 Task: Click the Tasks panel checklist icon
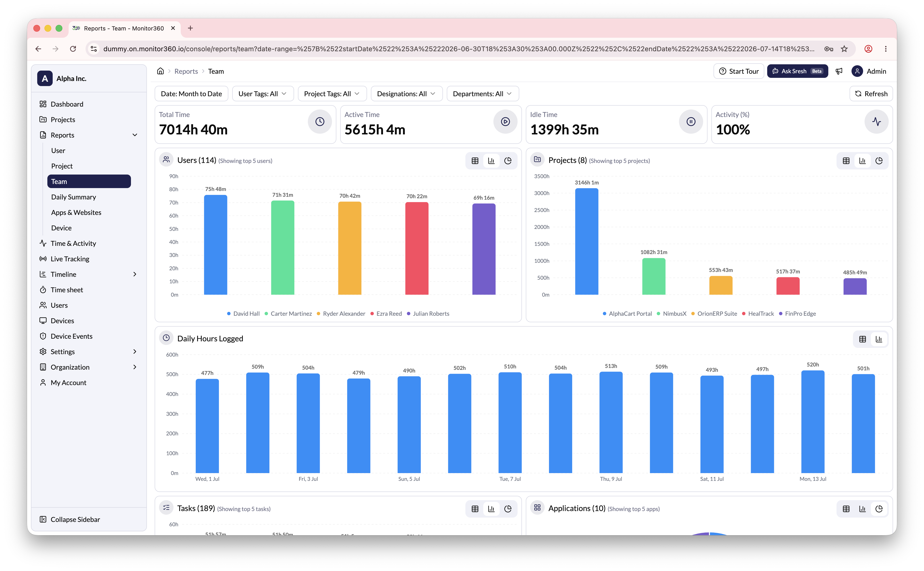point(166,508)
